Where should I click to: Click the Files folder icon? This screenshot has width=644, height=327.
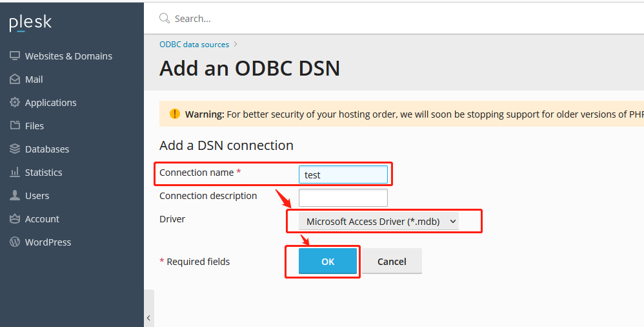(15, 126)
